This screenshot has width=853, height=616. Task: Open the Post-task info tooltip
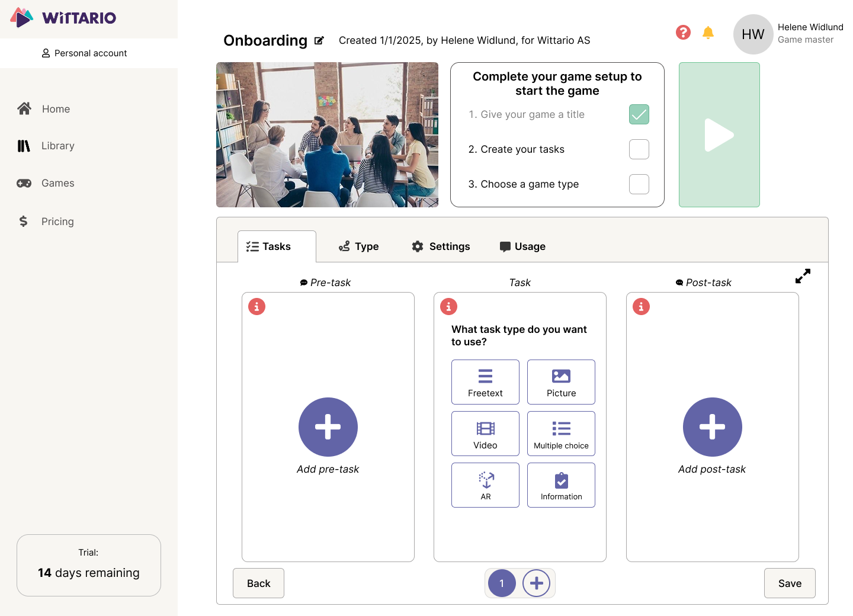pos(640,306)
